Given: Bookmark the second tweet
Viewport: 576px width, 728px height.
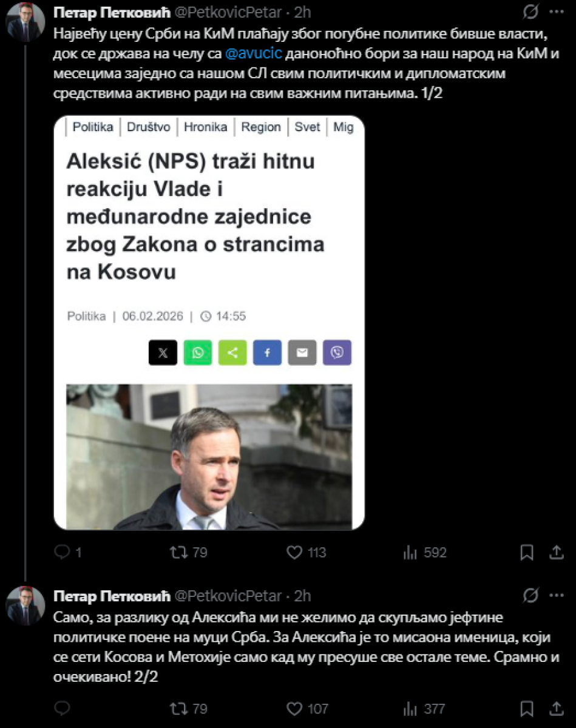Looking at the screenshot, I should (x=527, y=708).
